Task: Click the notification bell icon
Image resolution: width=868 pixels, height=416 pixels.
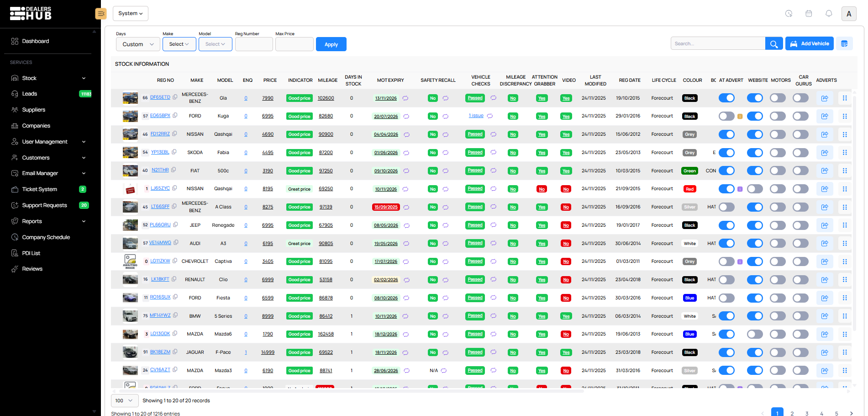Action: pos(829,14)
